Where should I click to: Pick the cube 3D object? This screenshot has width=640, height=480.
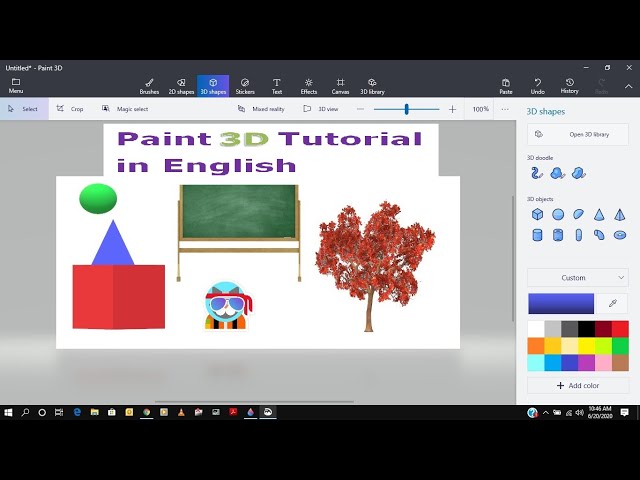538,214
